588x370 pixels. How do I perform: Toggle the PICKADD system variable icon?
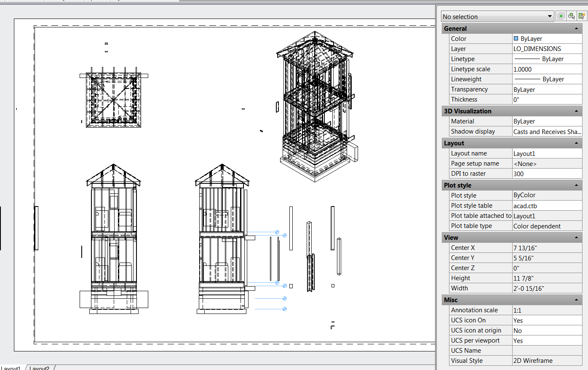point(561,16)
